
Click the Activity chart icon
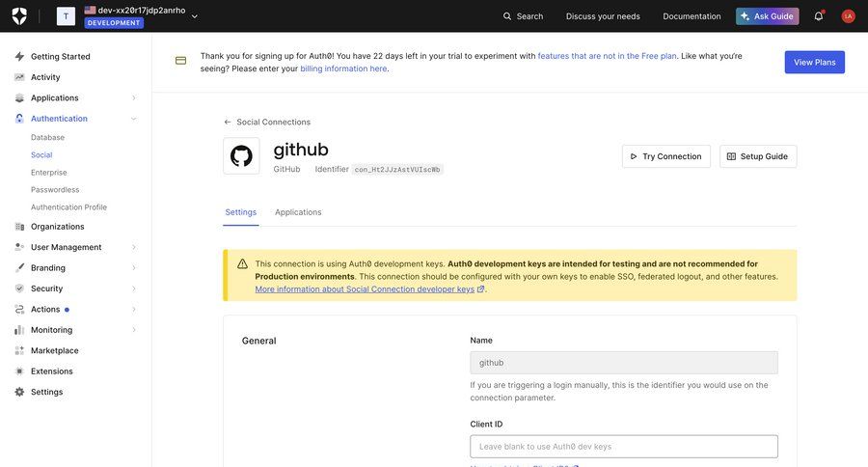pyautogui.click(x=19, y=77)
